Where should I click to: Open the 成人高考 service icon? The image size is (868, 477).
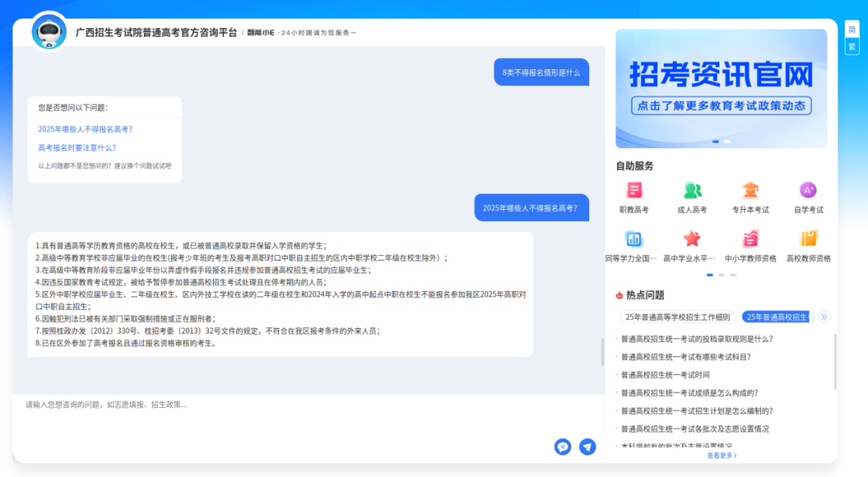(692, 191)
